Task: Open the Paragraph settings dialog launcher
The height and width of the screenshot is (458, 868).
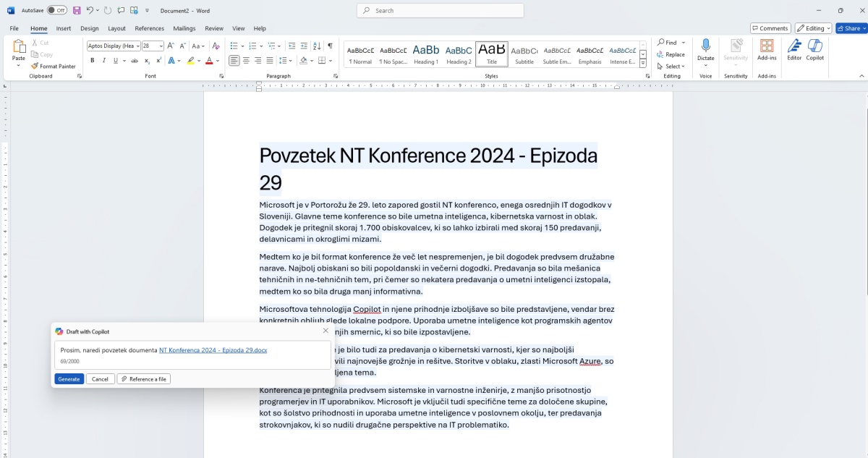Action: tap(336, 76)
